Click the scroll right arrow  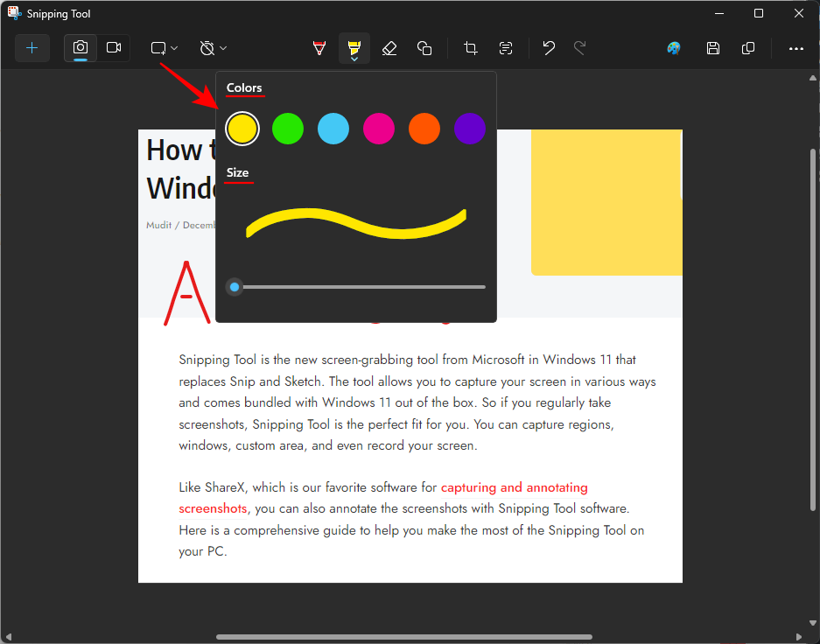(x=798, y=637)
